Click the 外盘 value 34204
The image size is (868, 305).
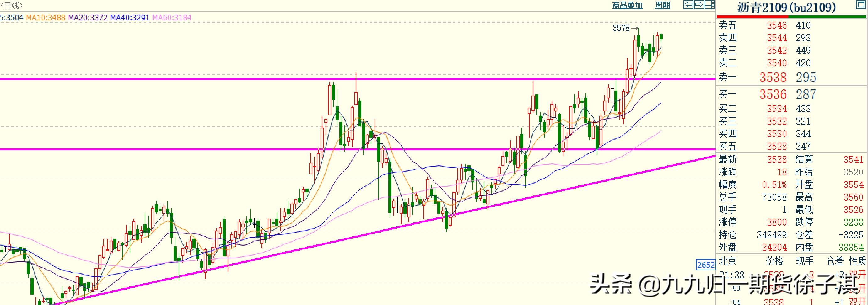774,248
